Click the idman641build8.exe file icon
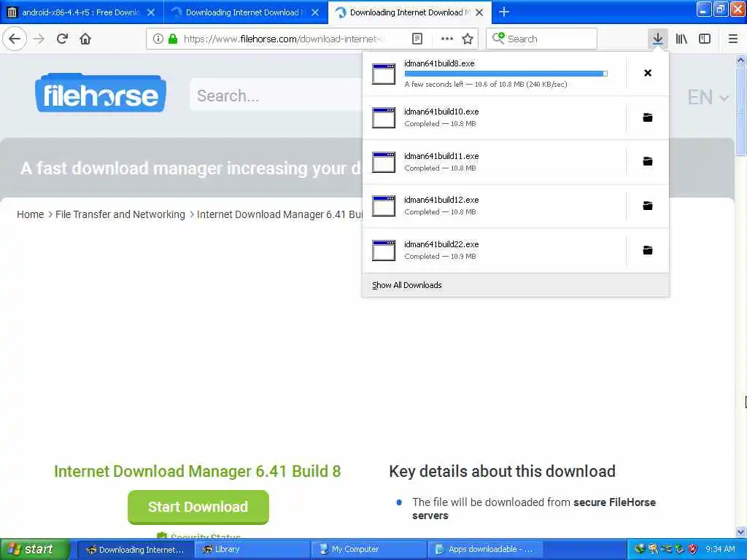 tap(384, 74)
